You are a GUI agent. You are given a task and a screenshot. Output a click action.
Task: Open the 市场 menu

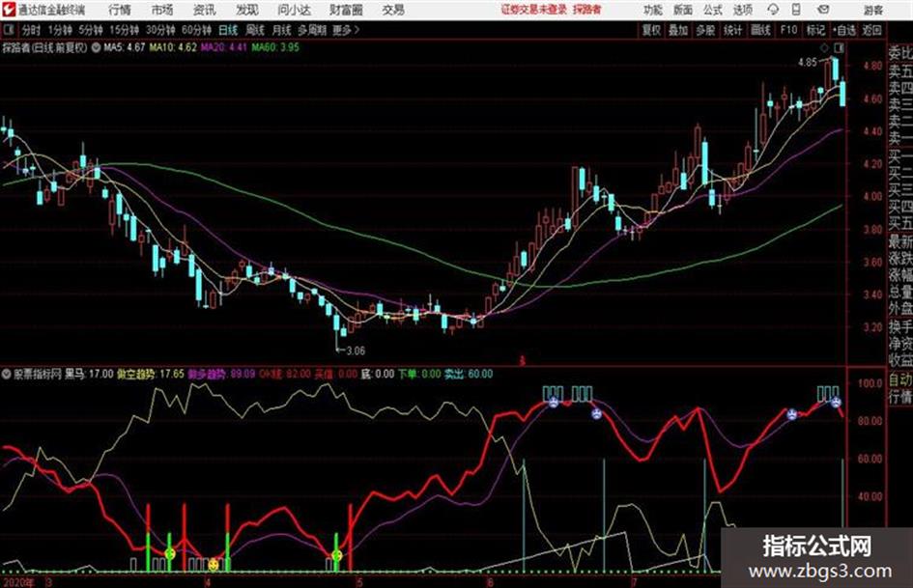tap(162, 10)
